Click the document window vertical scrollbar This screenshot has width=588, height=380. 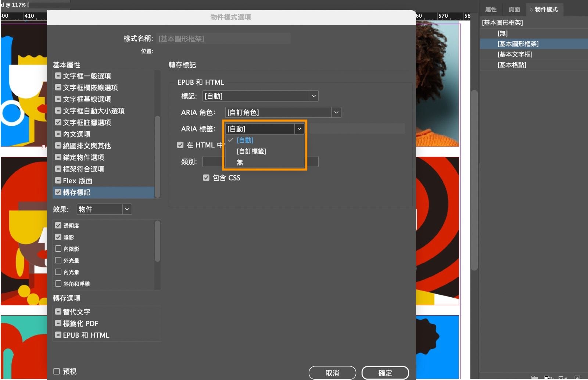coord(474,180)
